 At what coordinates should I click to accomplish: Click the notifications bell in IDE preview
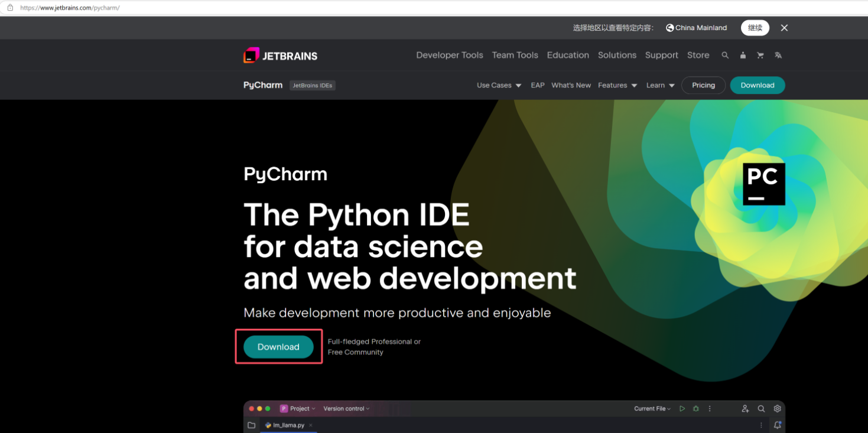778,425
